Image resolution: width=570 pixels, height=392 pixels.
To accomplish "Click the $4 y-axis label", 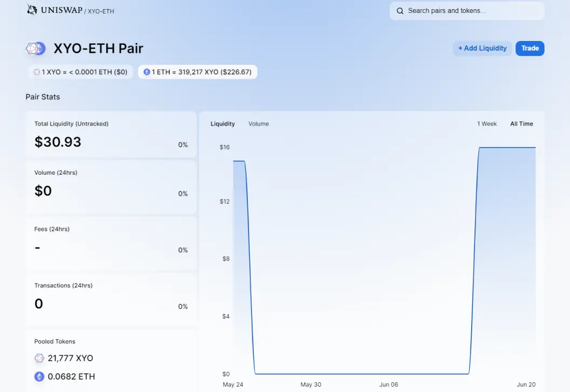I will tap(226, 317).
